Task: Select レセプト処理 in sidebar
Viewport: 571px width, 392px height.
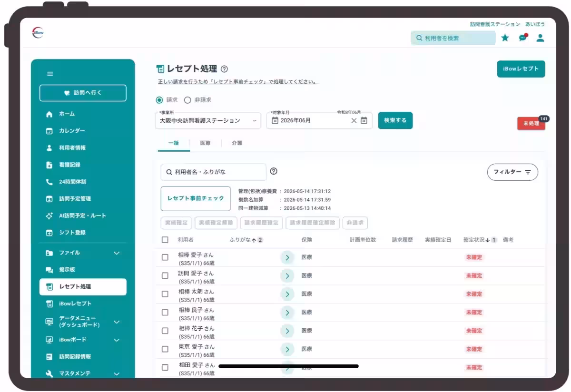Action: pyautogui.click(x=83, y=287)
